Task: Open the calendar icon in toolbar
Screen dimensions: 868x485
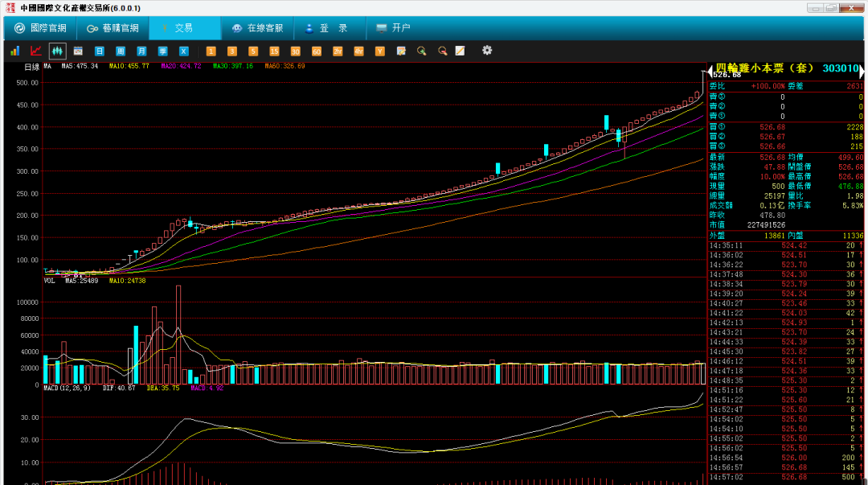Action: tap(78, 51)
